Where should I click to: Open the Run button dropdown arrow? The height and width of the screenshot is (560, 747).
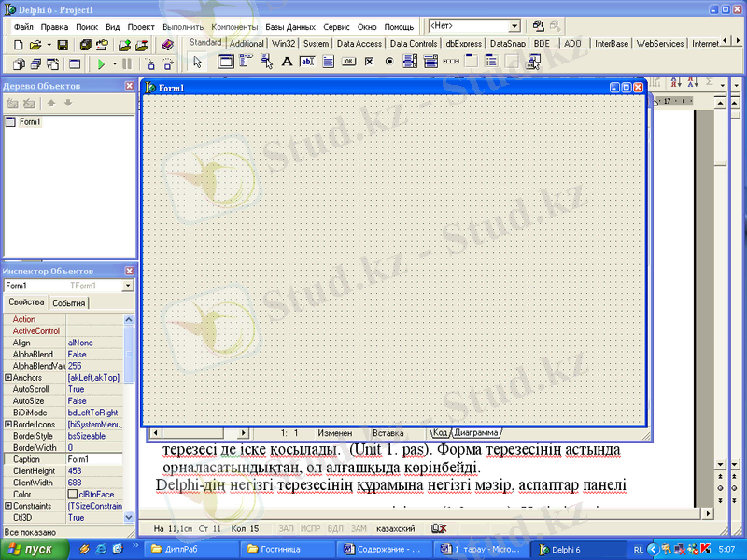[114, 63]
